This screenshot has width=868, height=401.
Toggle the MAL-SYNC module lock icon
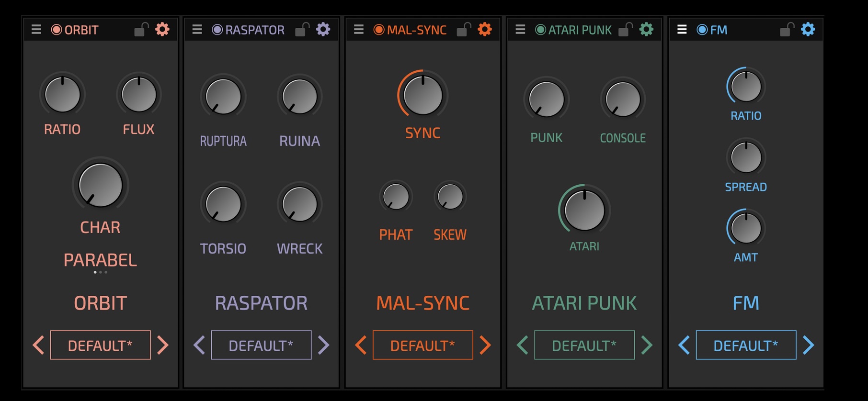[x=464, y=30]
